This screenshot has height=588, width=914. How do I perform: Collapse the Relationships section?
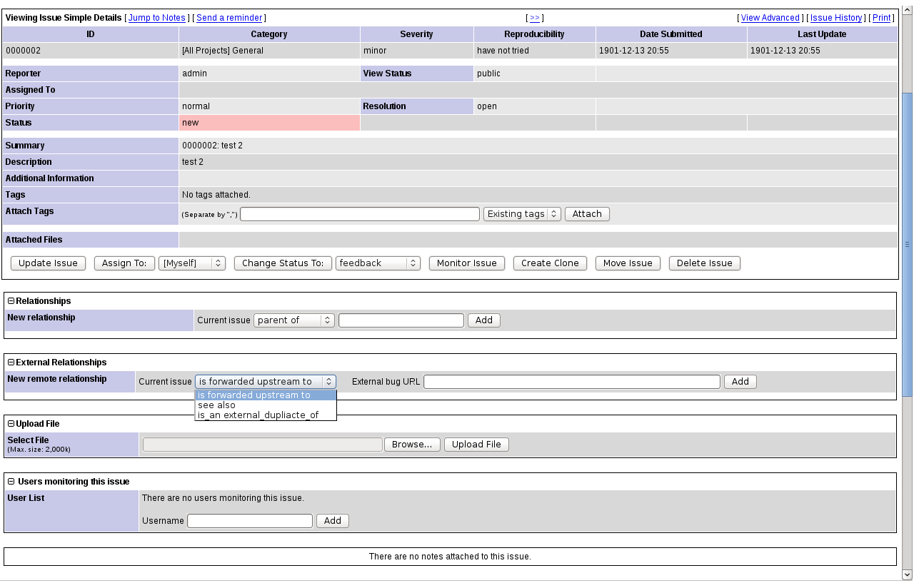(x=11, y=301)
